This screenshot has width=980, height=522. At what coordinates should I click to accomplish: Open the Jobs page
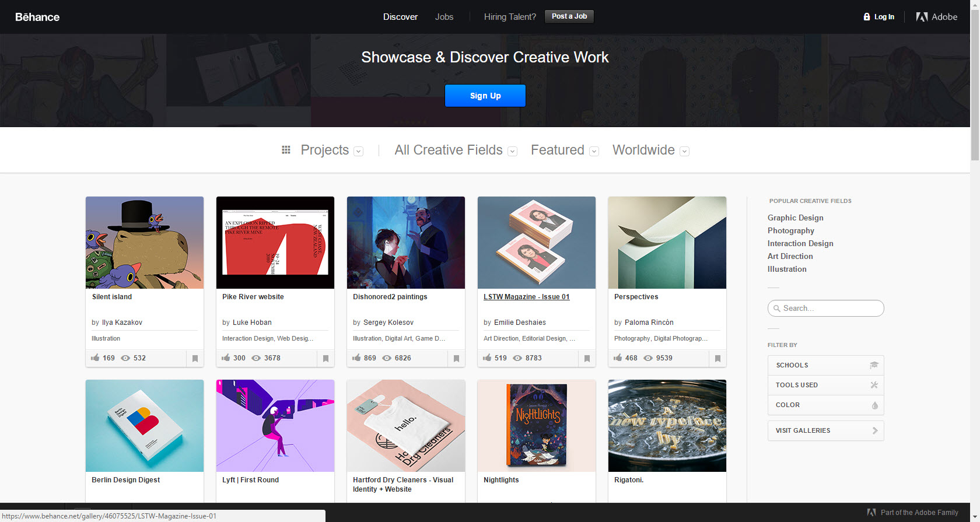(x=444, y=17)
